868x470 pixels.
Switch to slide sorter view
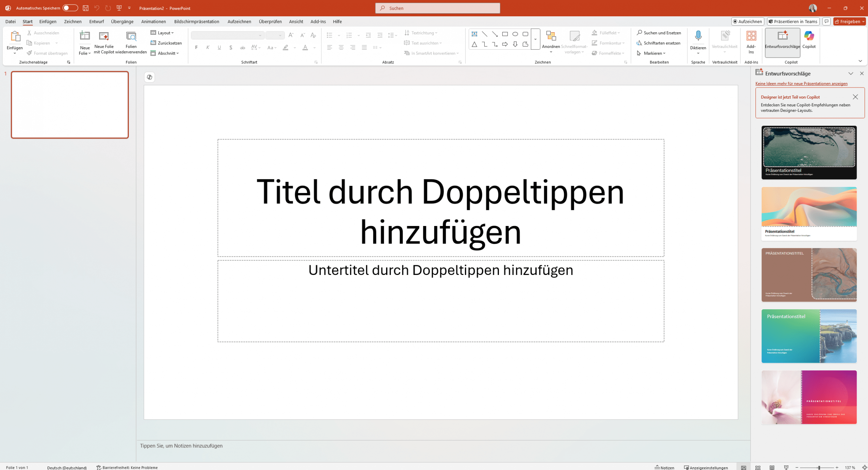758,467
